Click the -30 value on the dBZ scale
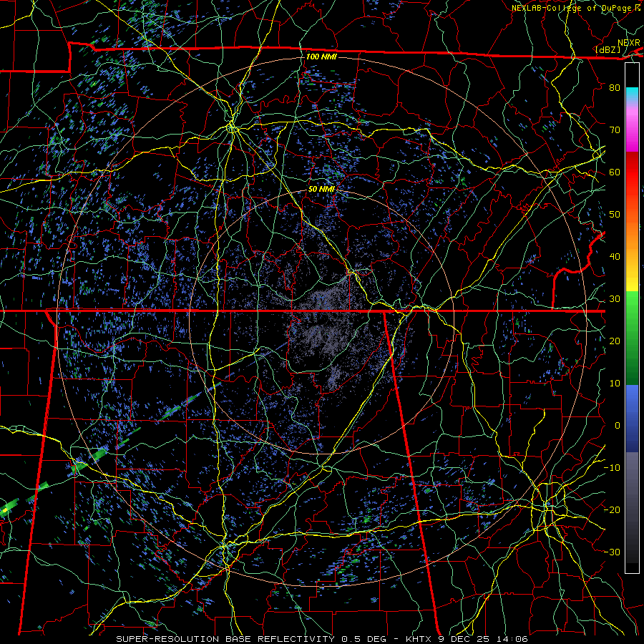644x644 pixels. 612,552
